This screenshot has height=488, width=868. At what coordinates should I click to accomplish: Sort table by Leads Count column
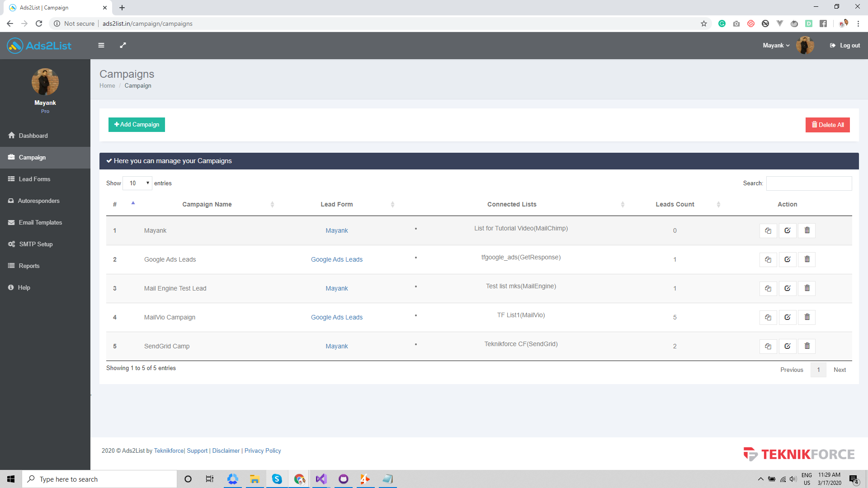coord(675,204)
